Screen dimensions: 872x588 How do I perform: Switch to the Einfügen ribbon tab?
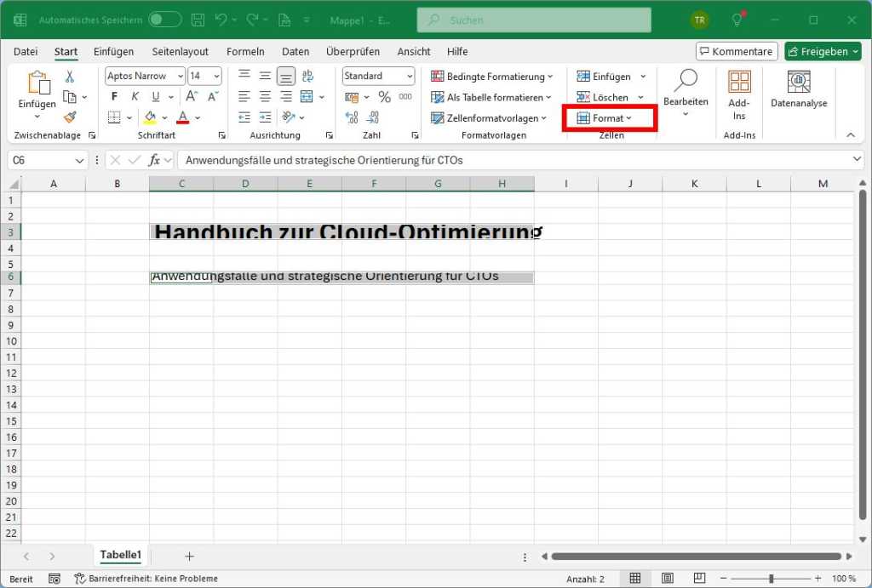pos(113,52)
